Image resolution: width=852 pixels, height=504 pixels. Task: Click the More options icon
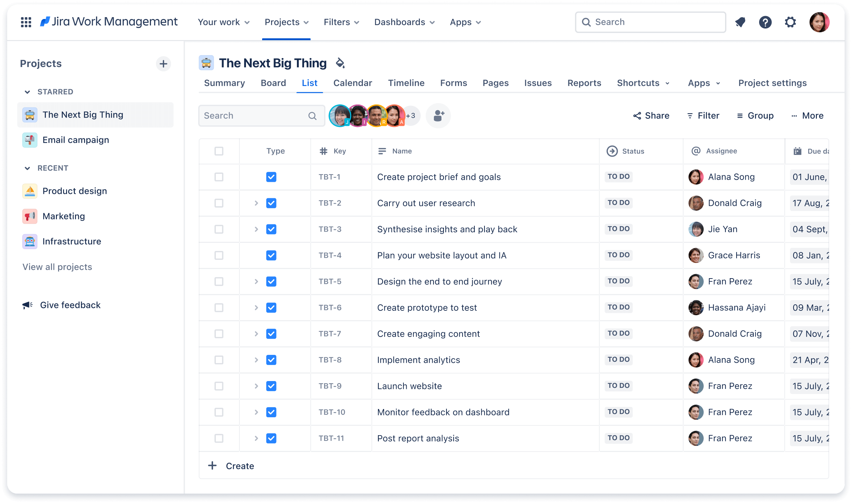pos(807,115)
